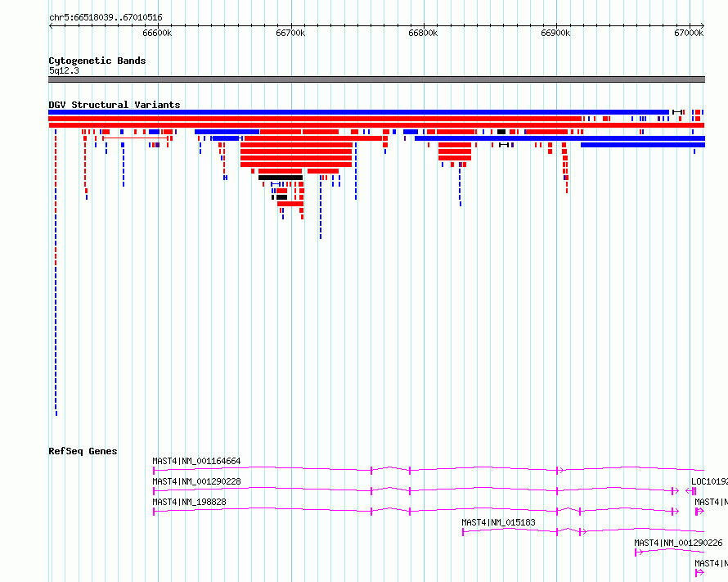
Task: Select the 67000k ruler position label
Action: click(689, 33)
